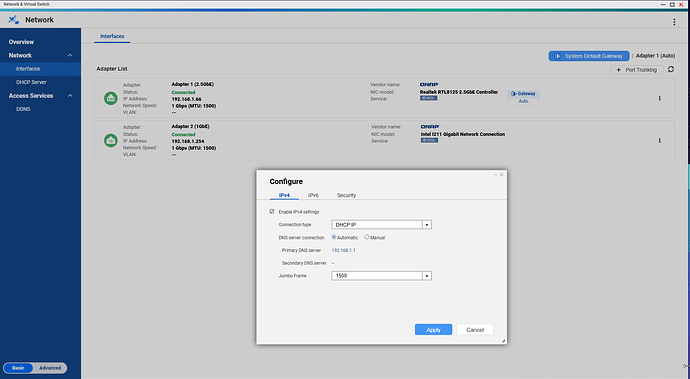Click the Adapter 2 green network icon
Image resolution: width=690 pixels, height=379 pixels.
(x=110, y=140)
